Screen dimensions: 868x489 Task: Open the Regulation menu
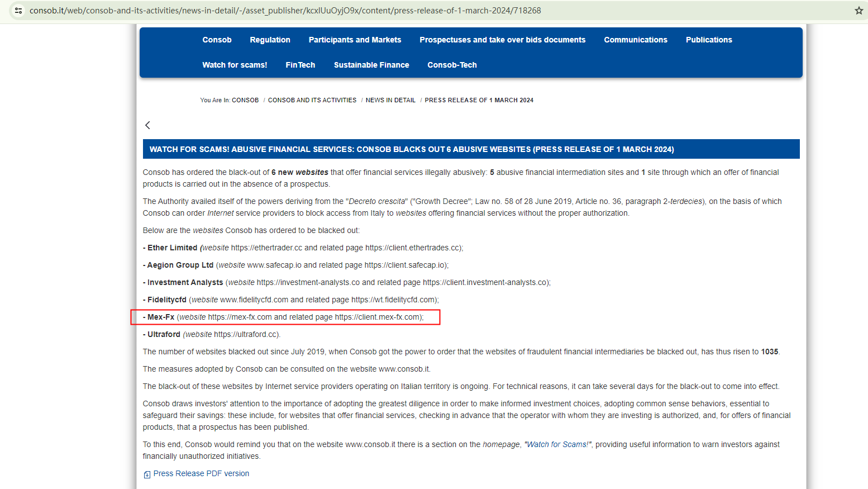[270, 40]
